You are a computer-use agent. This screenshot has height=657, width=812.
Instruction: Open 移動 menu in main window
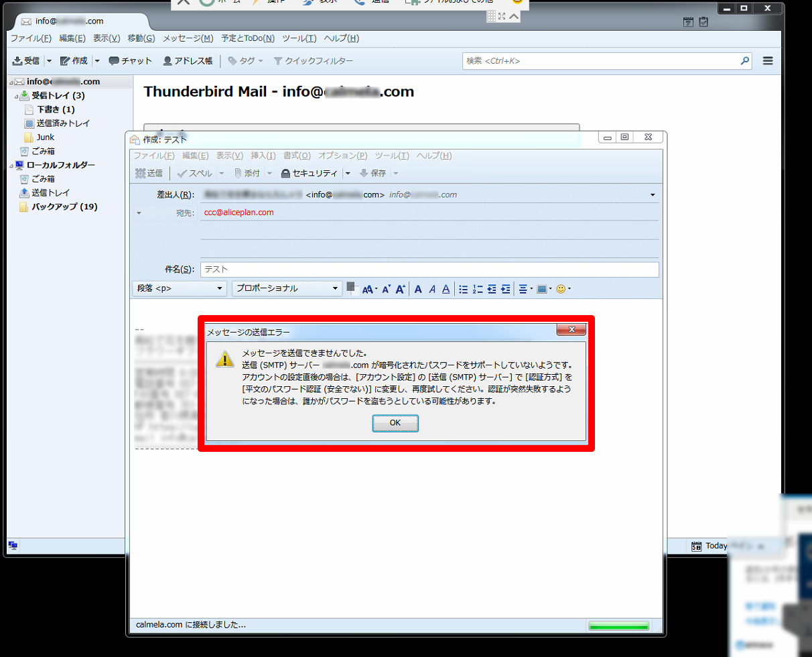tap(141, 38)
